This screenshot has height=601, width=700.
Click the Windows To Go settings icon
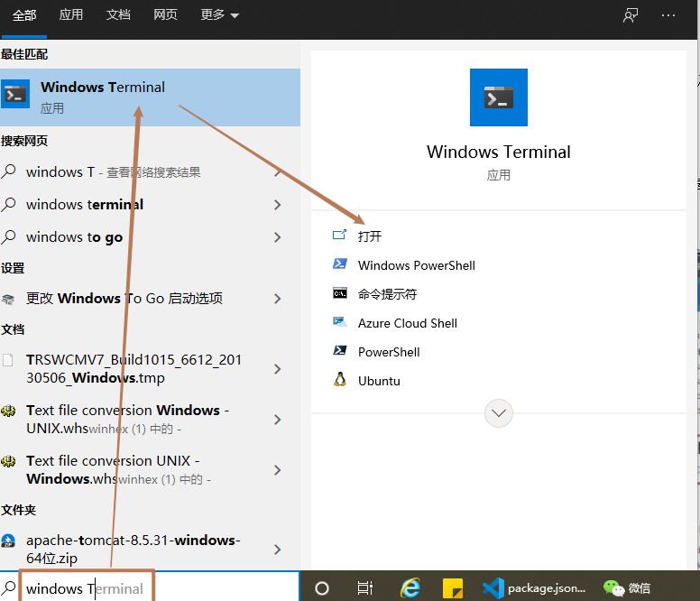click(8, 299)
